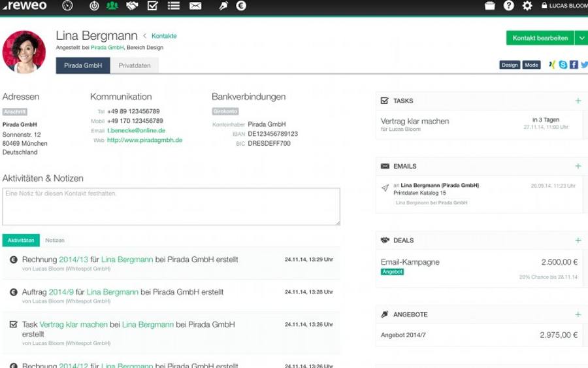Click the sent paper-plane icon in EMAILS

[385, 188]
